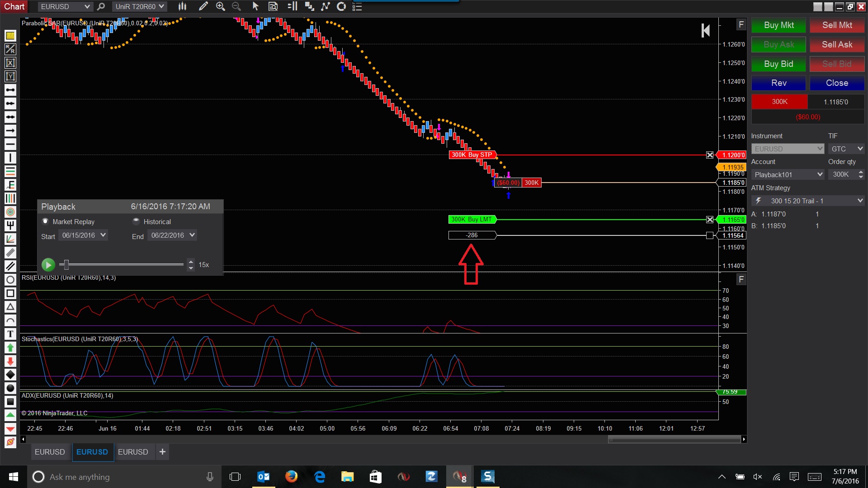Select the Historical radio button
868x488 pixels.
coord(136,221)
